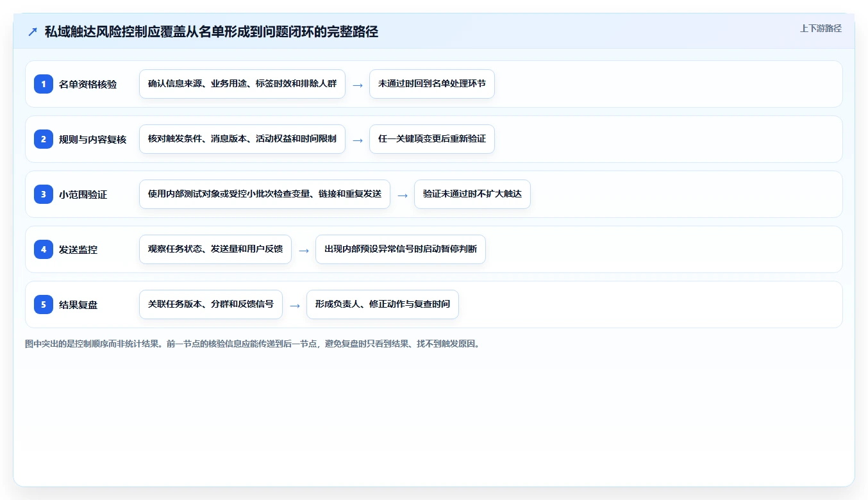Click the page title 私域触达风险控制应覆盖…
The width and height of the screenshot is (868, 500).
[212, 32]
